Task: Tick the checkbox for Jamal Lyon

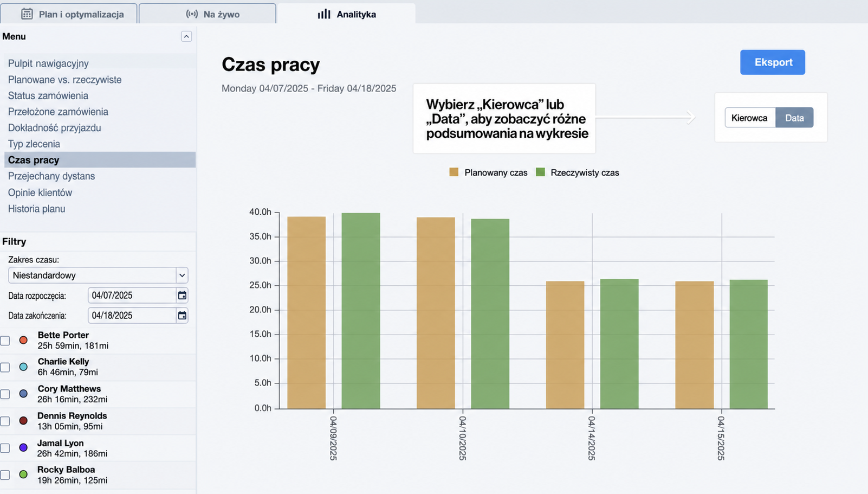Action: (x=5, y=448)
